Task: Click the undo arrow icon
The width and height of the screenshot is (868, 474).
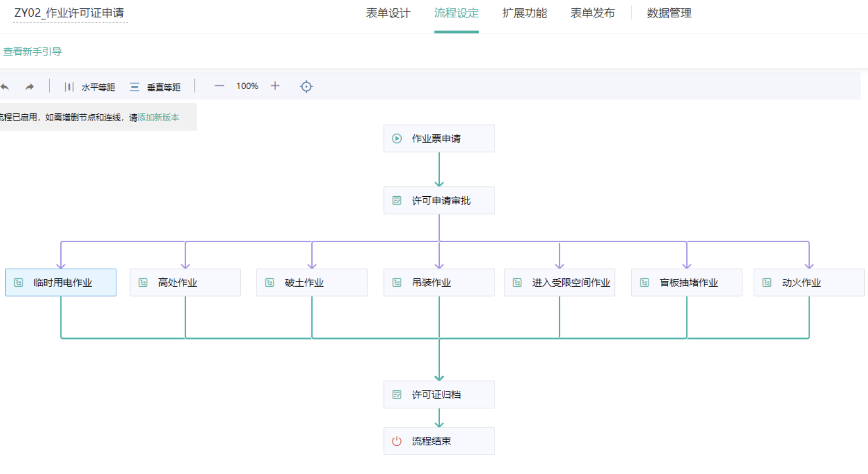Action: click(x=5, y=87)
